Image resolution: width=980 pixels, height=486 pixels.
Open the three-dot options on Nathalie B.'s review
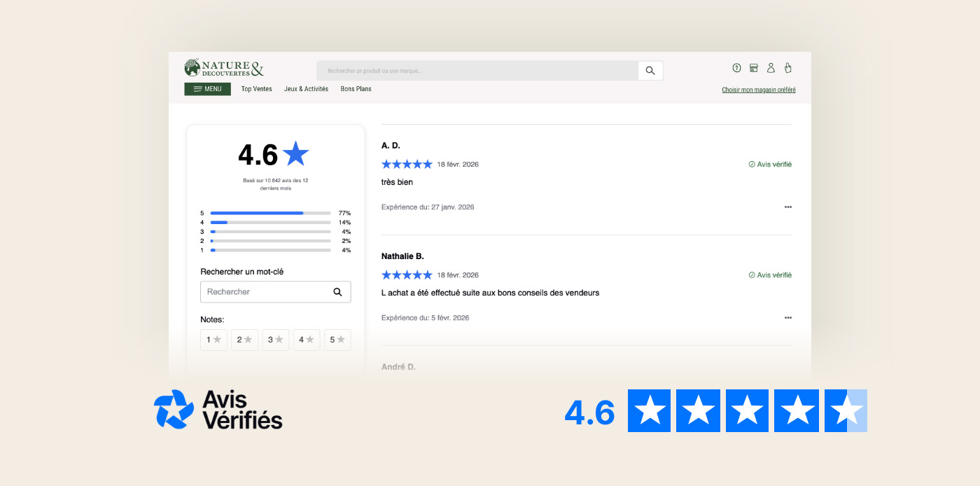(787, 318)
